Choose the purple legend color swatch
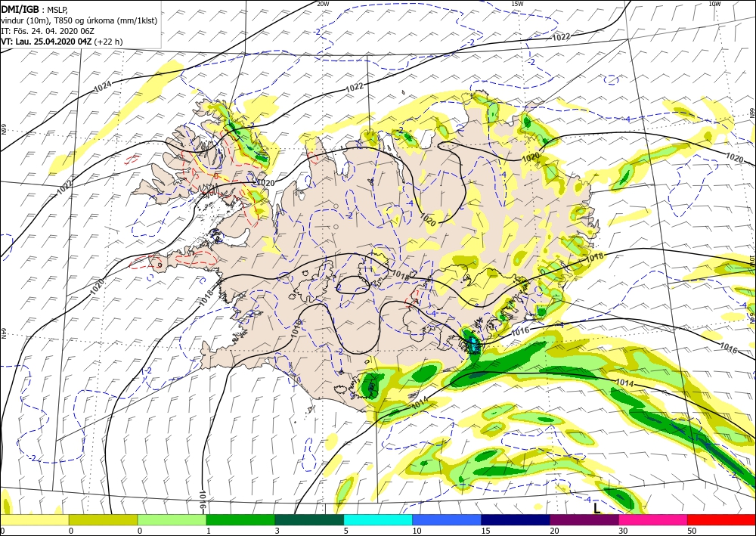756x536 pixels. click(584, 519)
